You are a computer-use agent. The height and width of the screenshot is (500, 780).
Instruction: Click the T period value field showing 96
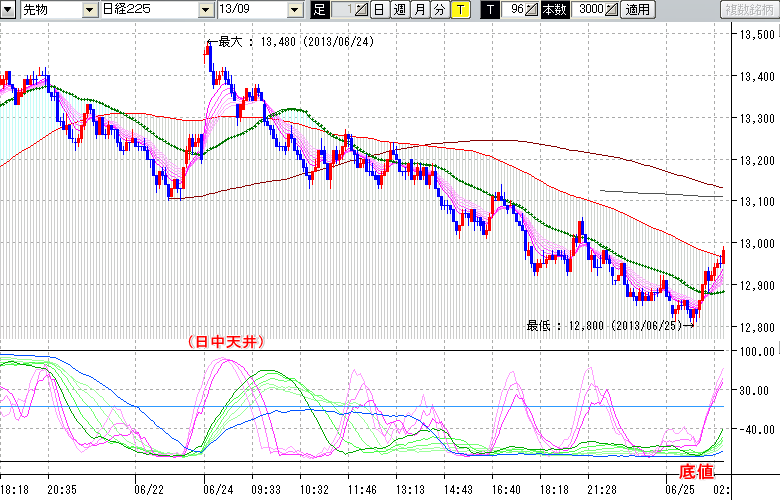(515, 10)
